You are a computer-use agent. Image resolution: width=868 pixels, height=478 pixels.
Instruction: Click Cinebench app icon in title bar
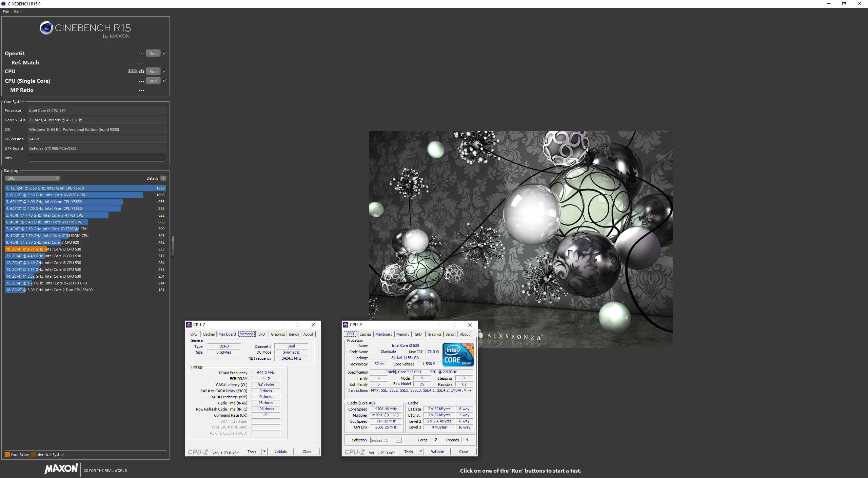click(x=3, y=4)
